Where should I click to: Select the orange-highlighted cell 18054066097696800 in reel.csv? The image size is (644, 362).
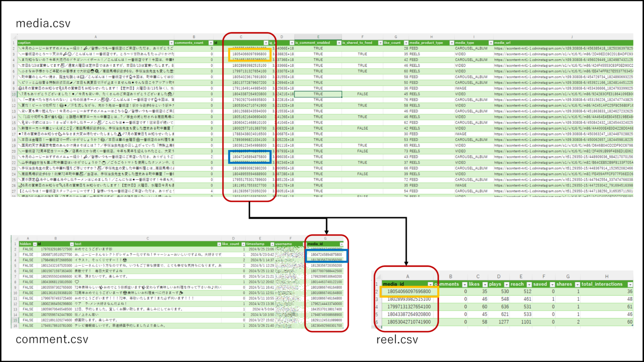409,291
